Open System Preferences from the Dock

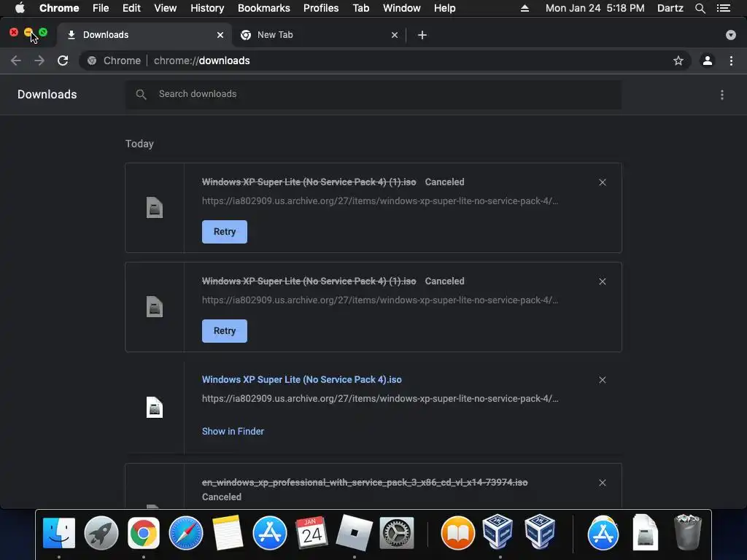396,533
